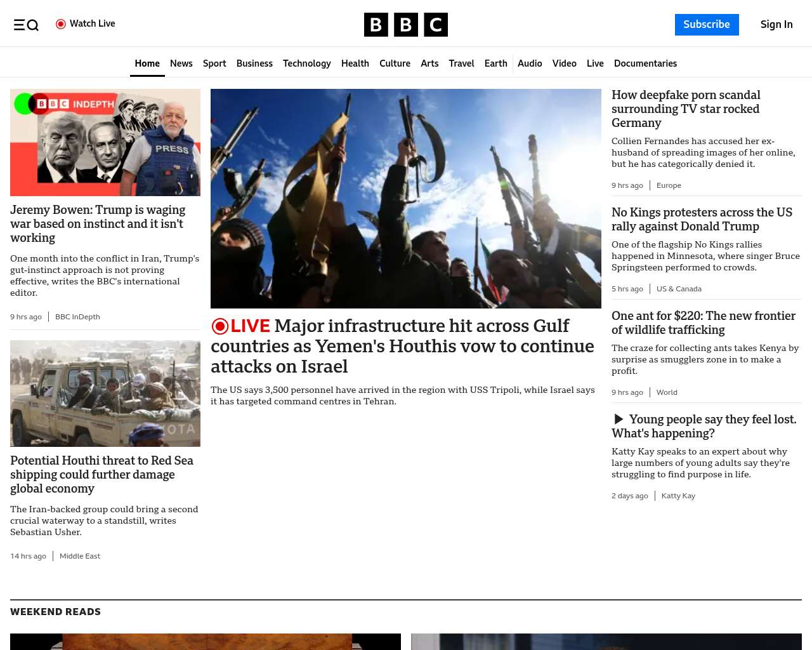Go to the Earth section
This screenshot has height=650, width=812.
coord(495,63)
